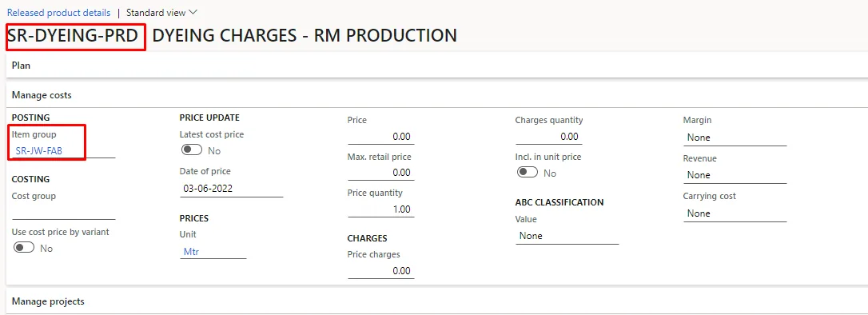Image resolution: width=868 pixels, height=315 pixels.
Task: Open the Margin dropdown
Action: click(x=735, y=138)
